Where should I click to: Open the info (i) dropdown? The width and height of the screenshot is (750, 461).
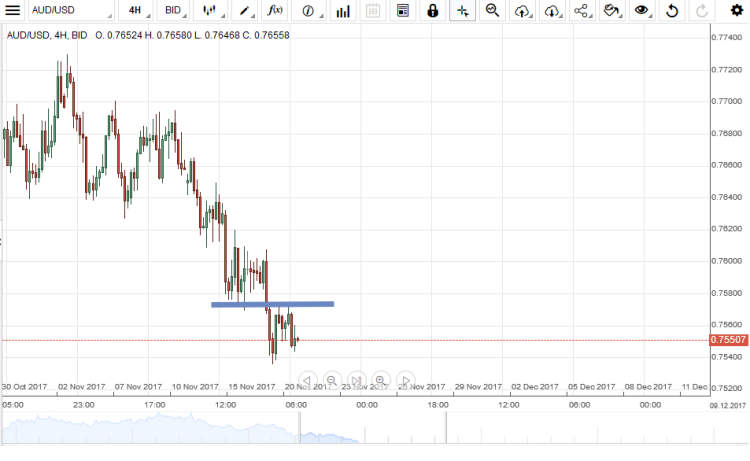coord(309,10)
